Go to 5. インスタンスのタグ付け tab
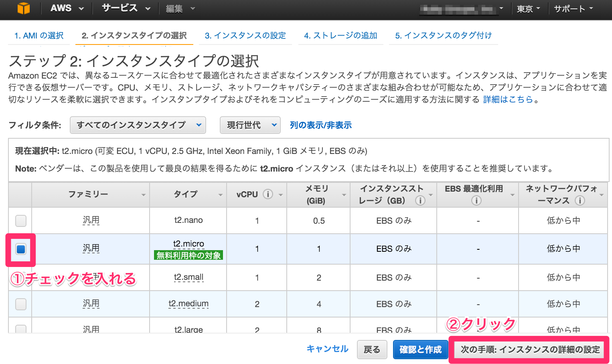 pyautogui.click(x=444, y=35)
